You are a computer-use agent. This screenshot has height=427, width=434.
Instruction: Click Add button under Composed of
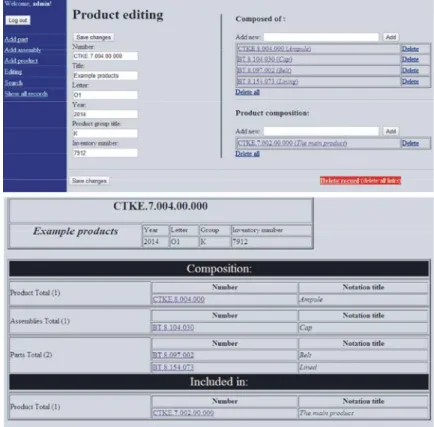(x=391, y=37)
